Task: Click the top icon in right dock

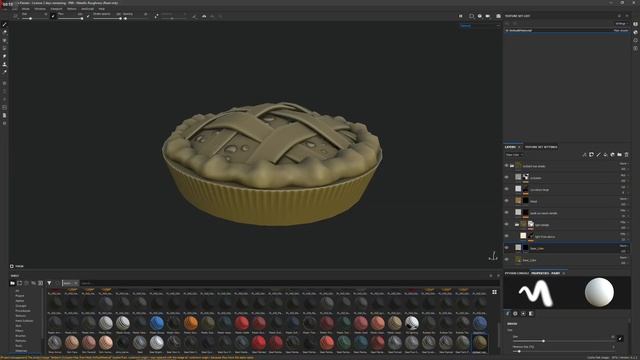Action: pyautogui.click(x=636, y=24)
